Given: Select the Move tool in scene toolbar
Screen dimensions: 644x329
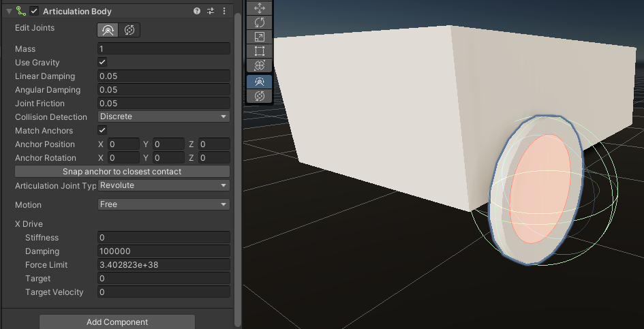Looking at the screenshot, I should pyautogui.click(x=259, y=7).
